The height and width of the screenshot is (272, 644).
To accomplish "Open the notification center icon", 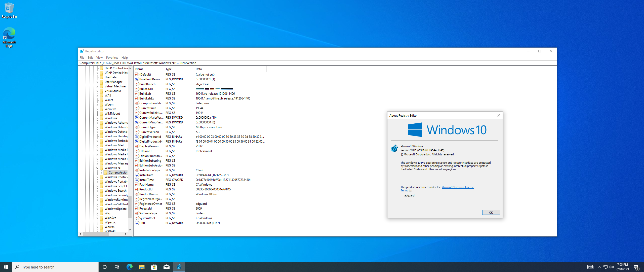I will coord(636,267).
